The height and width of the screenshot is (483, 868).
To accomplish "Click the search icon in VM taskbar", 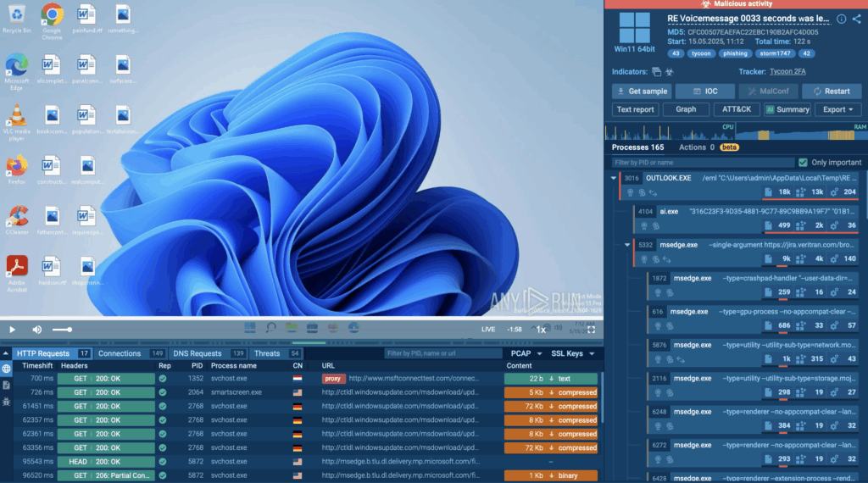I will pos(270,328).
